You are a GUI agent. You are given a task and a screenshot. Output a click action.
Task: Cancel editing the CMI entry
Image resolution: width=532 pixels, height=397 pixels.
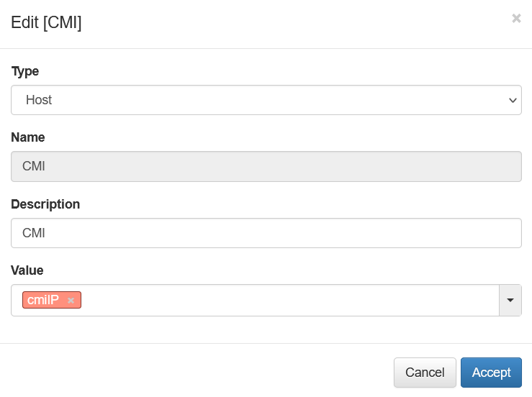[x=425, y=373]
